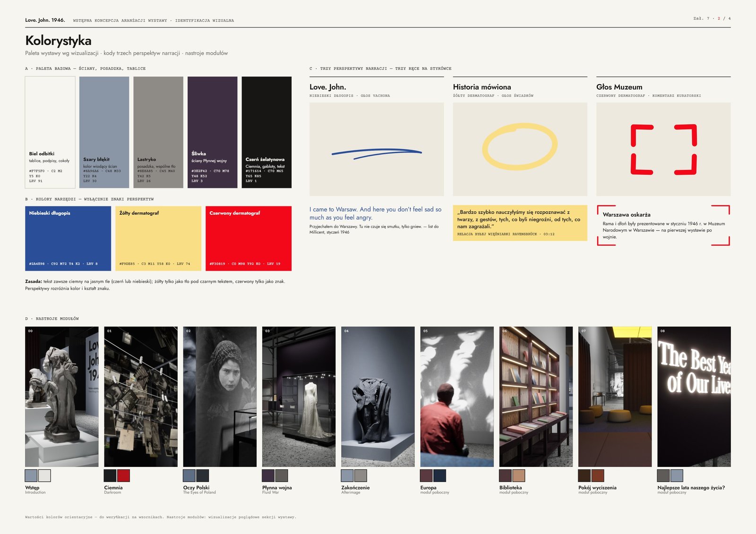Image resolution: width=756 pixels, height=534 pixels.
Task: Click the yellow highlighted witness quote box
Action: tap(520, 223)
